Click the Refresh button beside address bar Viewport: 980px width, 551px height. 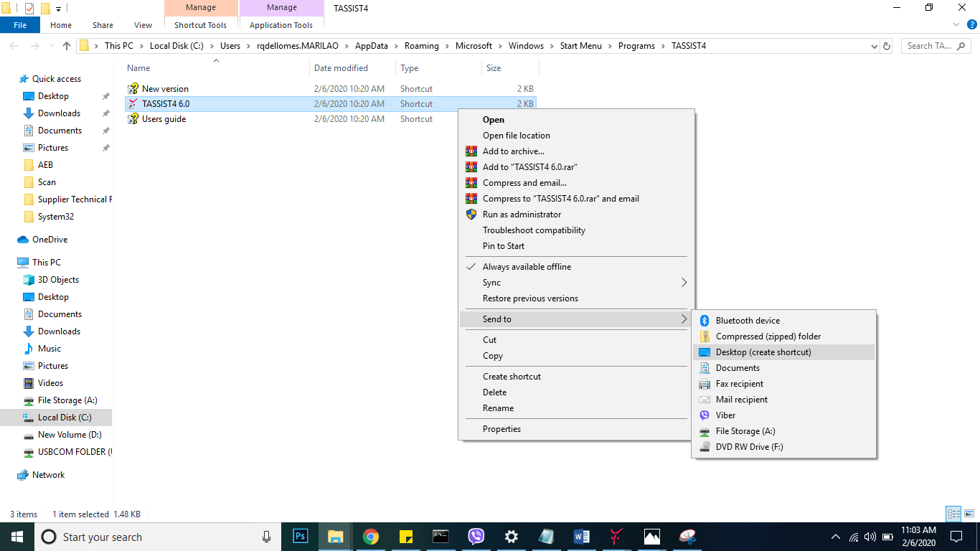[887, 46]
